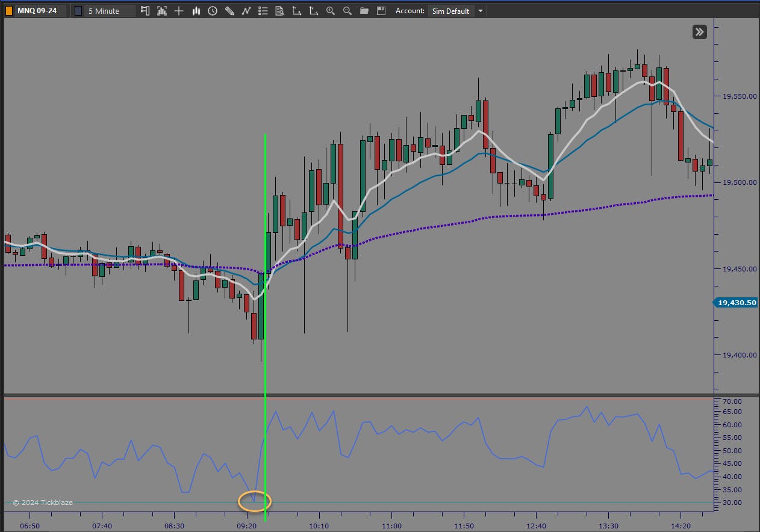
Task: Click the 06:50 time axis label
Action: coord(30,525)
